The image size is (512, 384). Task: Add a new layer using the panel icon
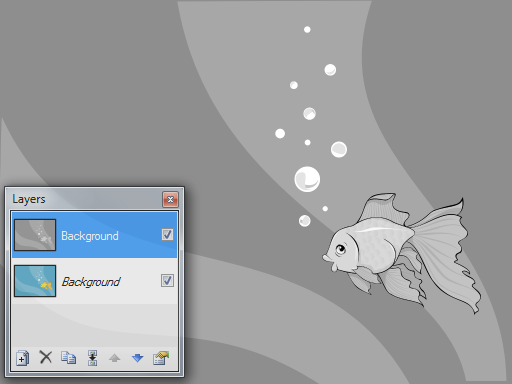pyautogui.click(x=22, y=358)
